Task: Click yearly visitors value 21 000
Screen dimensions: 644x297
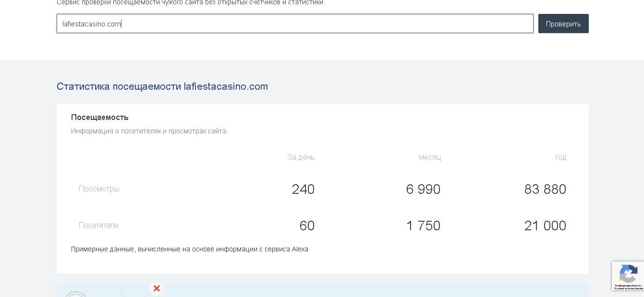Action: click(545, 226)
